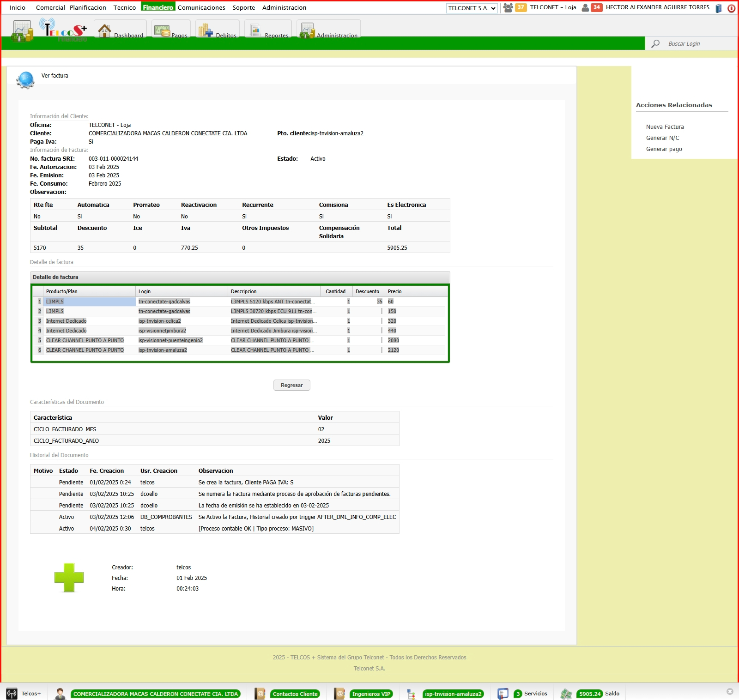This screenshot has width=739, height=700.
Task: Click the Telcos+ antenna icon in bottom bar
Action: pyautogui.click(x=12, y=694)
